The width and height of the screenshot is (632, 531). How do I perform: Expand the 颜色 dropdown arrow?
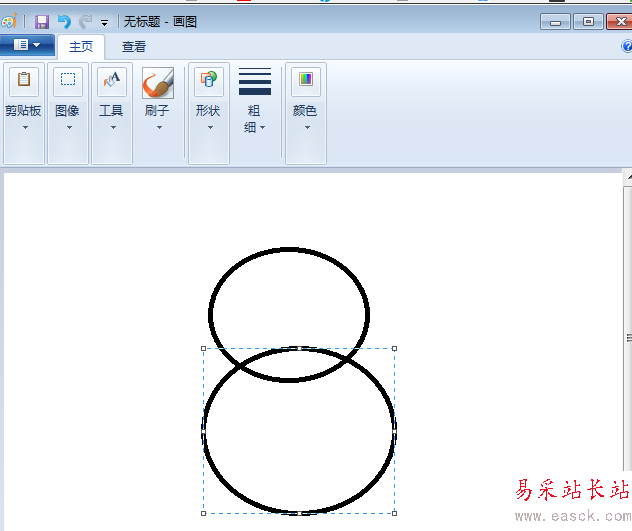tap(307, 127)
